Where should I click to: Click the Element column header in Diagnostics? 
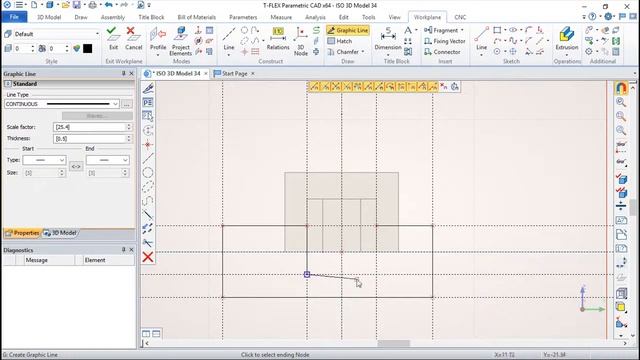[95, 260]
